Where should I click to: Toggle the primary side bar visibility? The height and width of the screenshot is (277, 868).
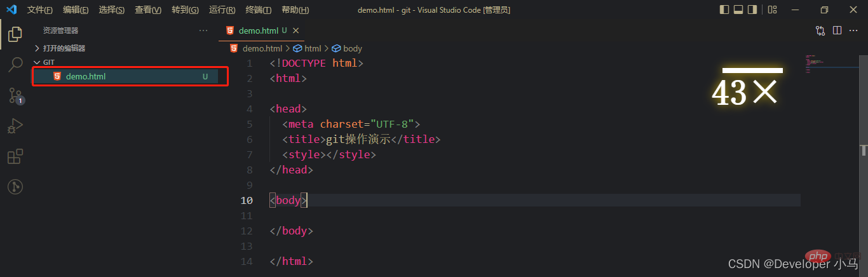click(x=724, y=10)
